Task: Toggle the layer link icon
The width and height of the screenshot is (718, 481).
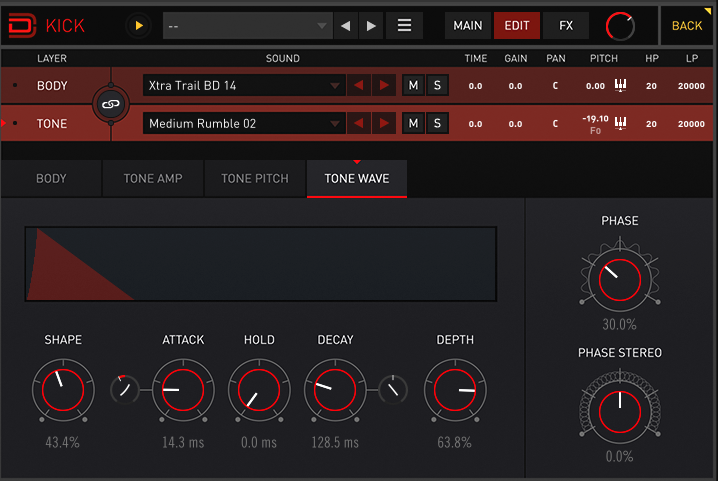Action: [x=111, y=104]
